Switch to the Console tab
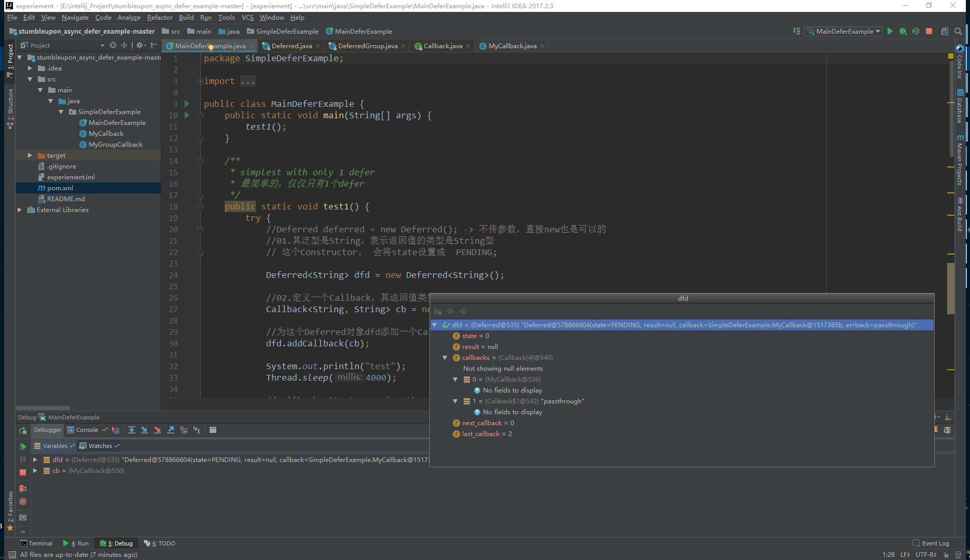Screen dimensions: 970x560 coord(87,430)
